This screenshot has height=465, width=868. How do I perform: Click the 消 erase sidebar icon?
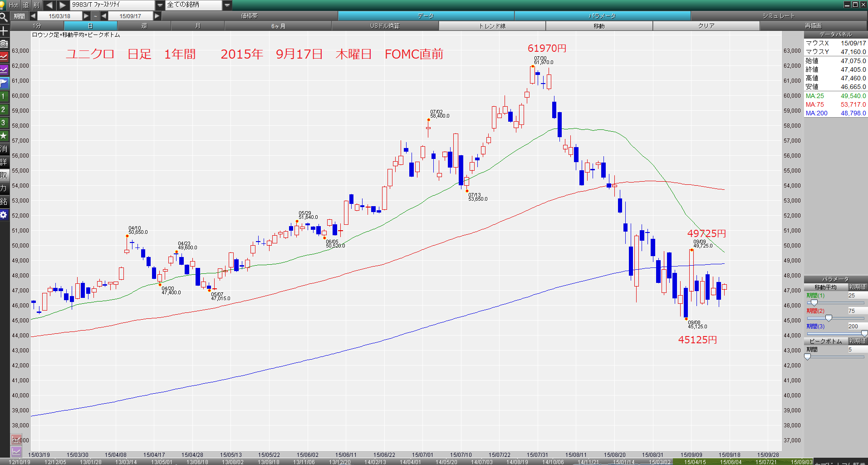pyautogui.click(x=4, y=148)
